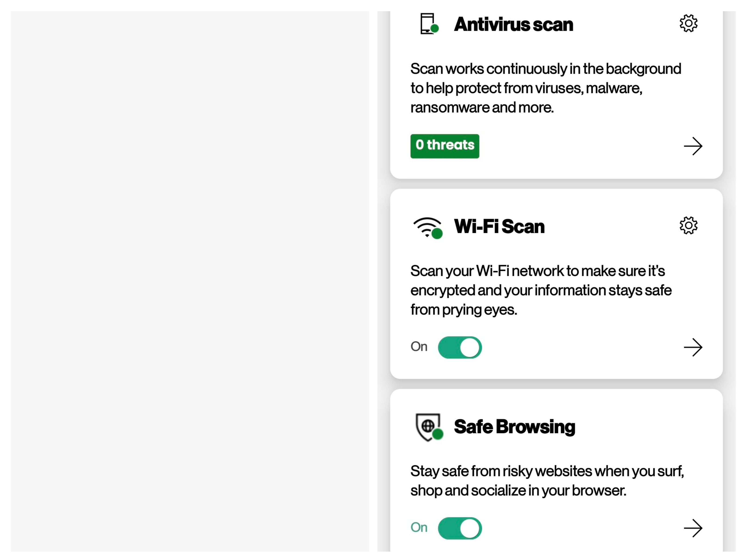Click the Safe Browsing On label
The image size is (745, 560).
419,527
